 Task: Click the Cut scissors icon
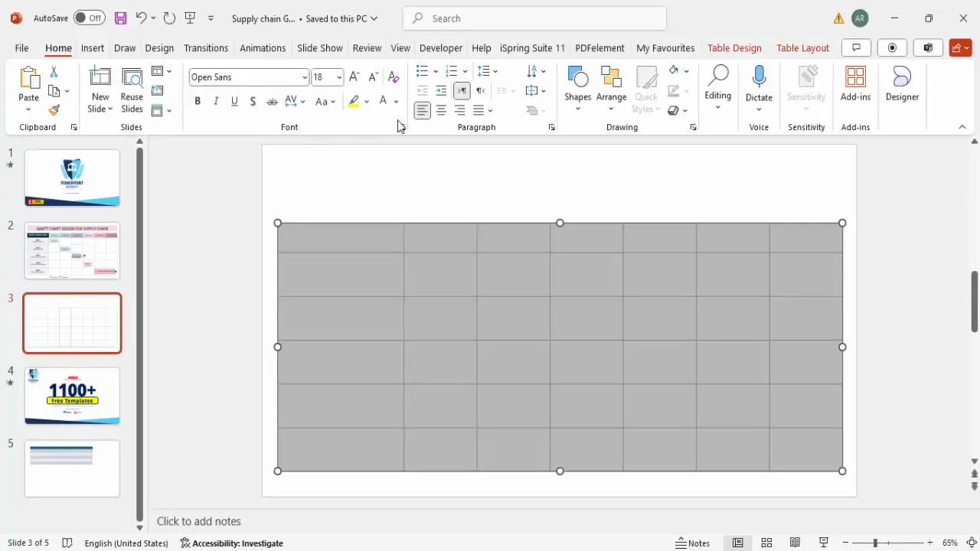(54, 71)
